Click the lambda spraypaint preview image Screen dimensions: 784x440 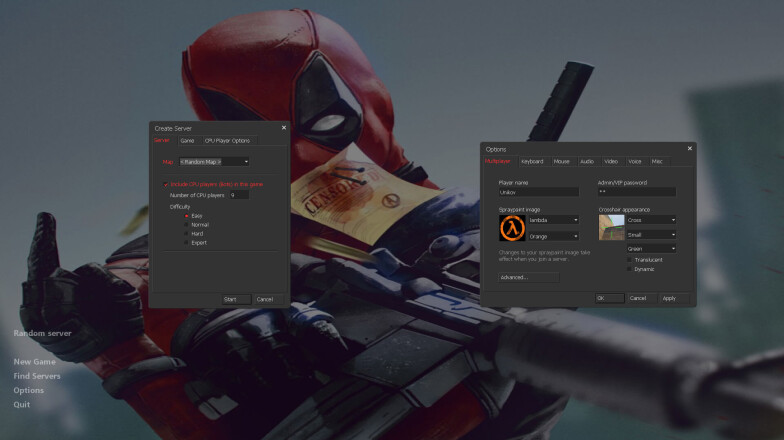(512, 228)
